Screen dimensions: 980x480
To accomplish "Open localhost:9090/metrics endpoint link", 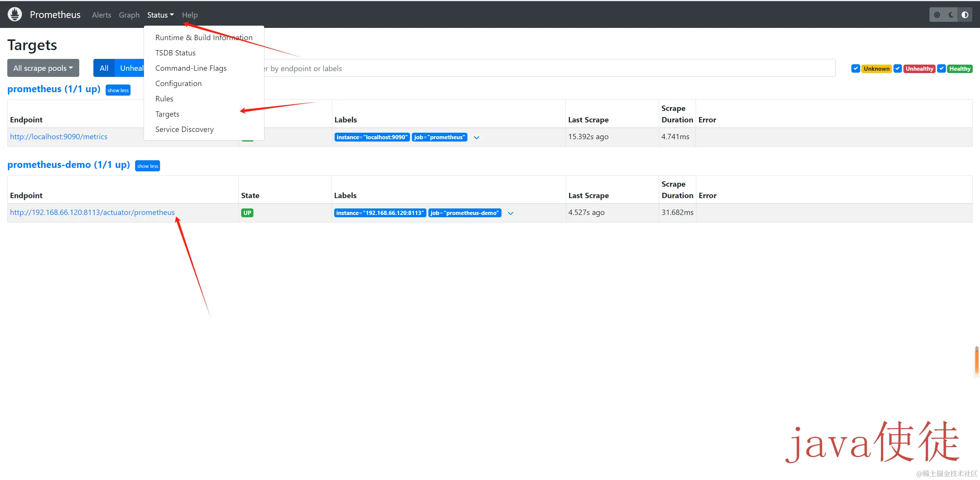I will point(59,137).
